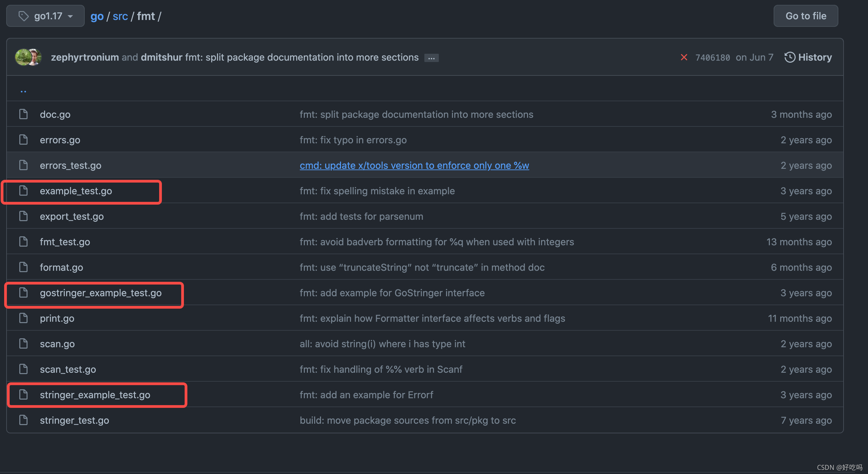Click the file icon beside stringer_test.go
Screen dimensions: 868x474
click(23, 420)
